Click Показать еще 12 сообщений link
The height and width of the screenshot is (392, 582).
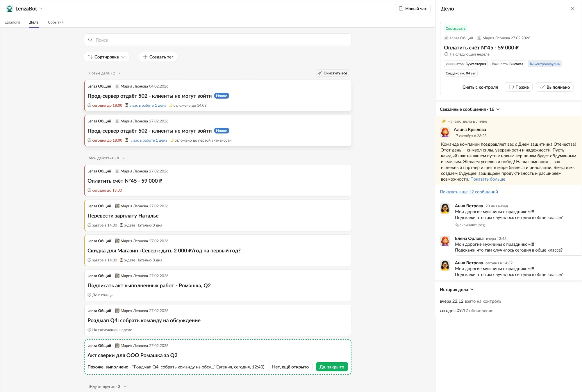pyautogui.click(x=469, y=192)
